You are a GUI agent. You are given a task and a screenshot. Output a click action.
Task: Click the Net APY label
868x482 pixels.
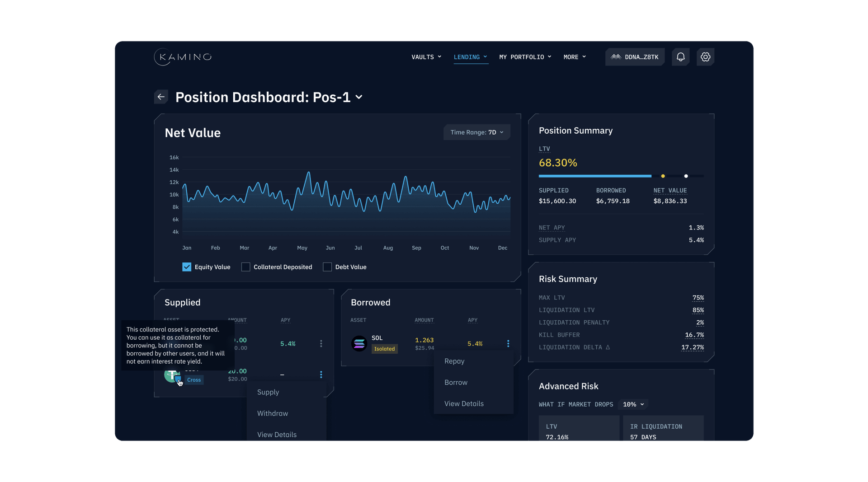point(552,228)
